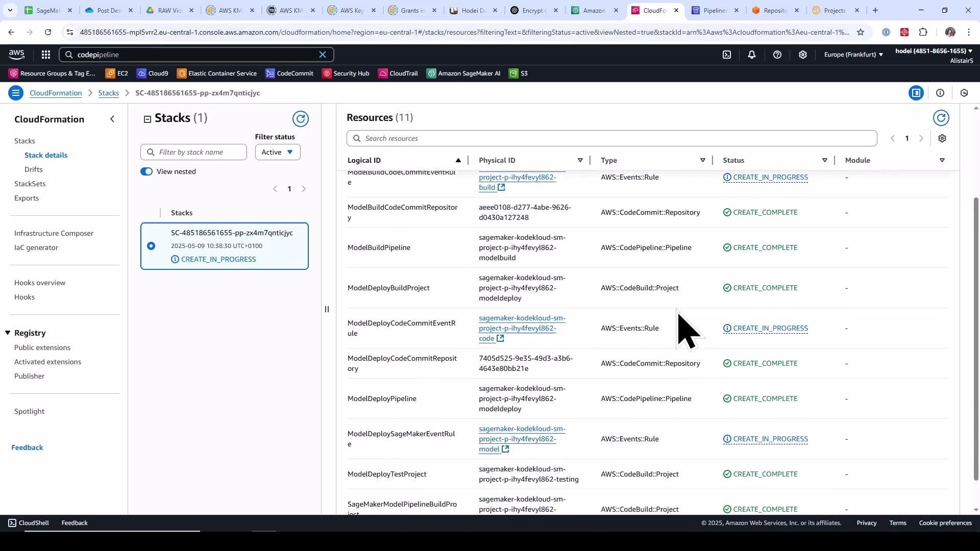Reload the browser page

click(48, 32)
